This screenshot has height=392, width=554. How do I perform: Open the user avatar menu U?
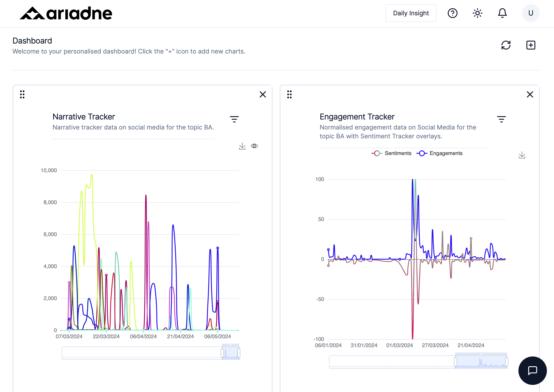[531, 13]
